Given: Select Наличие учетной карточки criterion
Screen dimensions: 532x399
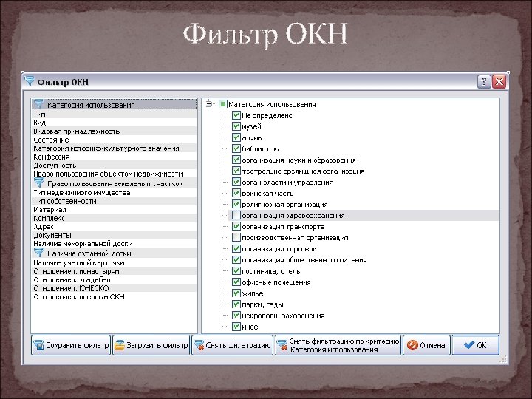Looking at the screenshot, I should point(114,262).
